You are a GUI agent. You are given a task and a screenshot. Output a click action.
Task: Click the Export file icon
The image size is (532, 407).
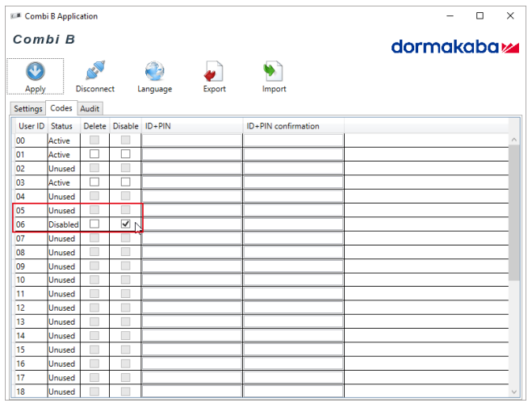pyautogui.click(x=214, y=71)
